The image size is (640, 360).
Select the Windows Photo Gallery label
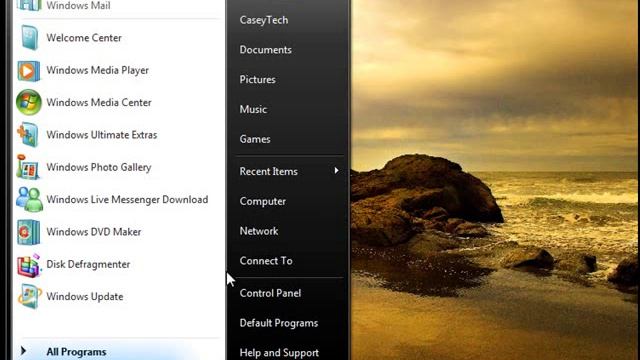click(98, 167)
